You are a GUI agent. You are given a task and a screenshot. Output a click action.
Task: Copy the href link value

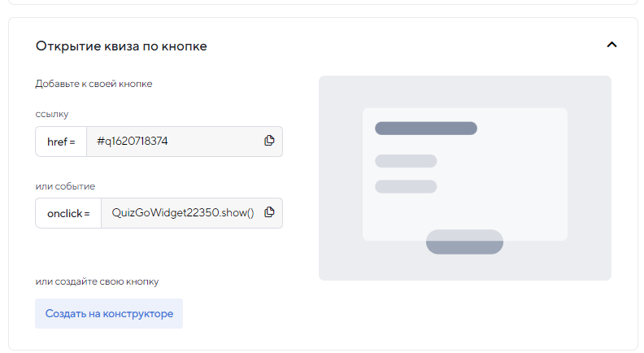coord(269,141)
